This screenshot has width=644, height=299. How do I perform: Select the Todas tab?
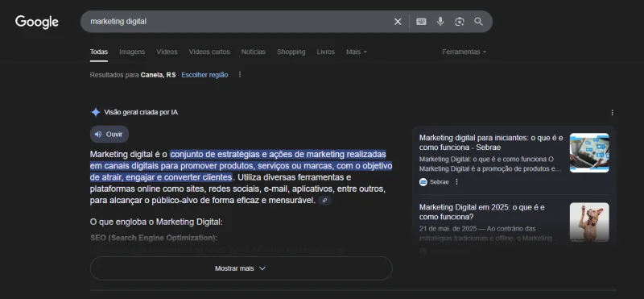(99, 52)
